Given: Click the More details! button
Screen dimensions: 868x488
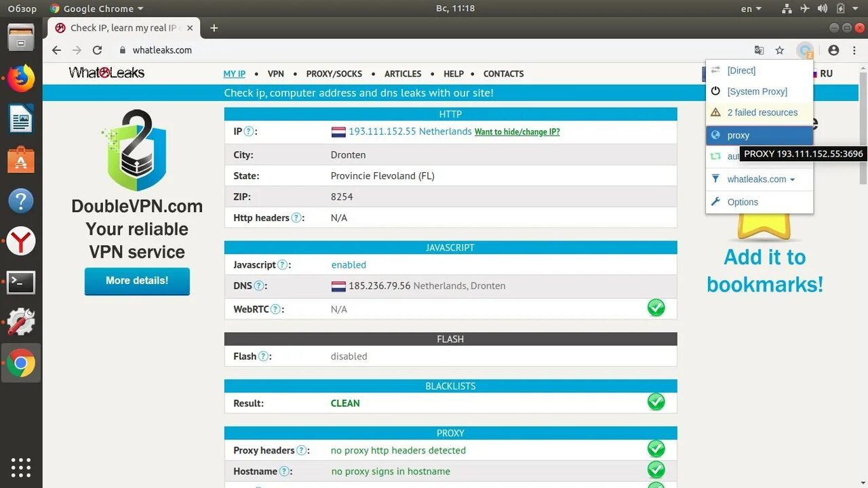Looking at the screenshot, I should (x=137, y=281).
